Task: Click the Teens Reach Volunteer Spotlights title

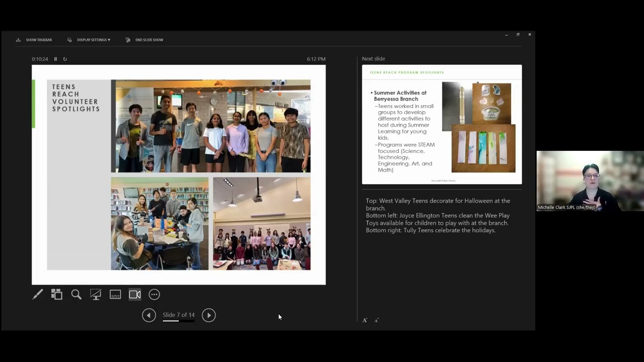Action: pyautogui.click(x=76, y=98)
